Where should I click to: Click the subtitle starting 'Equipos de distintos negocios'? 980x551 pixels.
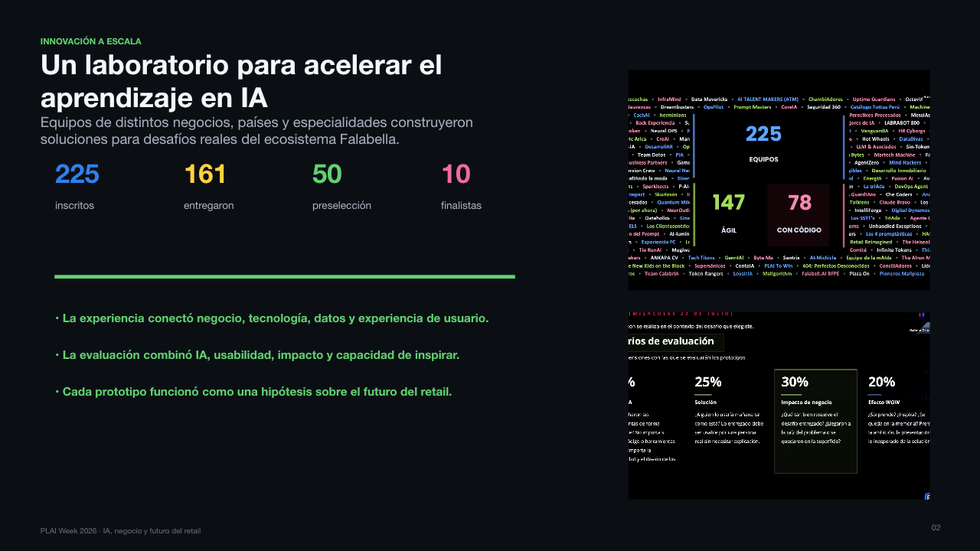click(x=256, y=131)
